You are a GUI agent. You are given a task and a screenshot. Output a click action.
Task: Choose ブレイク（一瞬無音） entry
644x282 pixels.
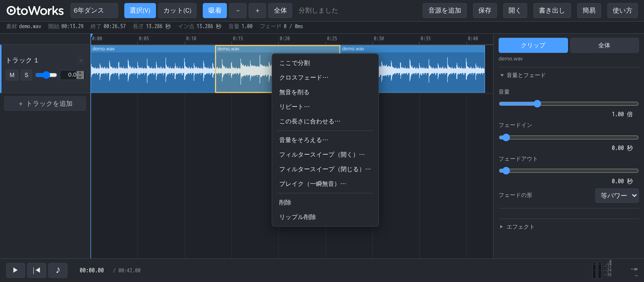click(325, 184)
